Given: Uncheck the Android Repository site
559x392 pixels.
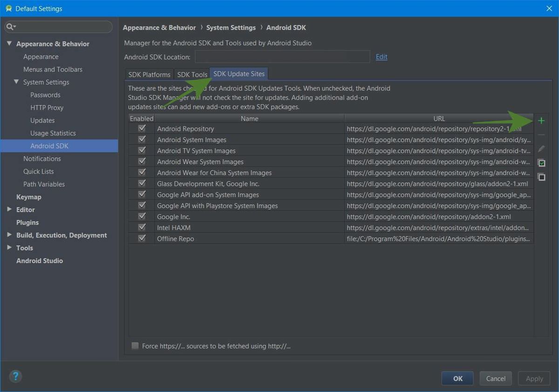Looking at the screenshot, I should 142,128.
